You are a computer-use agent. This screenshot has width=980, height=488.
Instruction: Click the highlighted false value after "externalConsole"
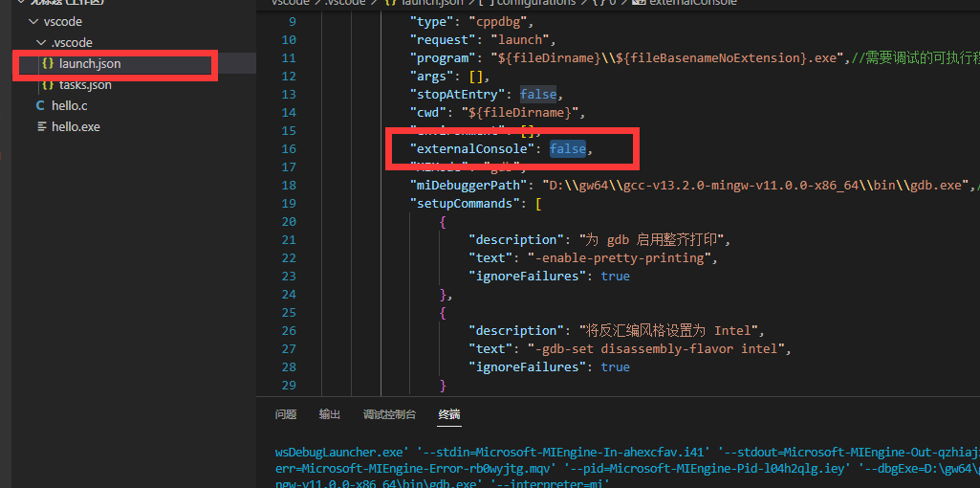[x=568, y=149]
